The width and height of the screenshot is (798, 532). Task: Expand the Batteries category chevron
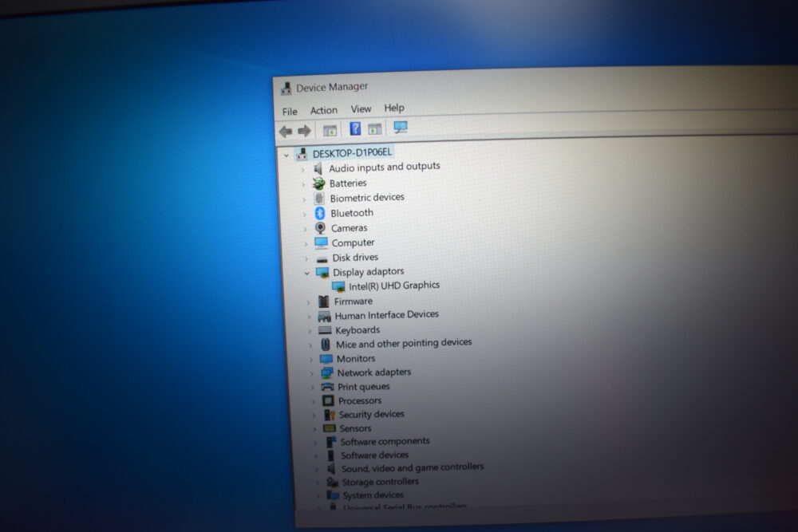304,184
